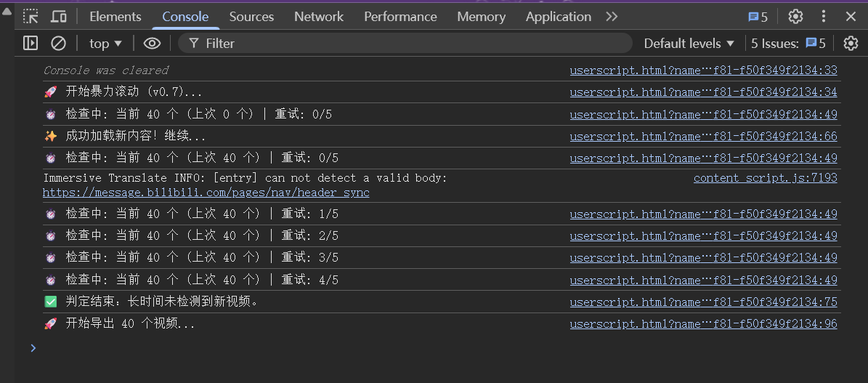This screenshot has width=868, height=383.
Task: Switch to the Network tab
Action: coord(319,17)
